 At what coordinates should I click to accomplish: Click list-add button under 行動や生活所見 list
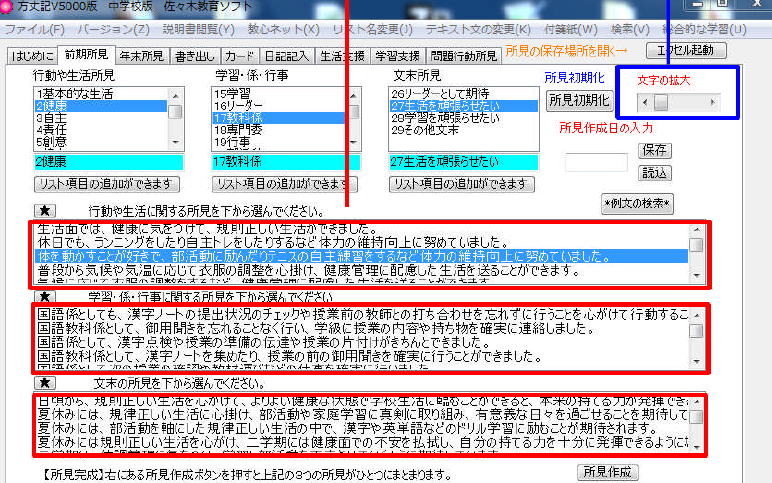[x=107, y=184]
